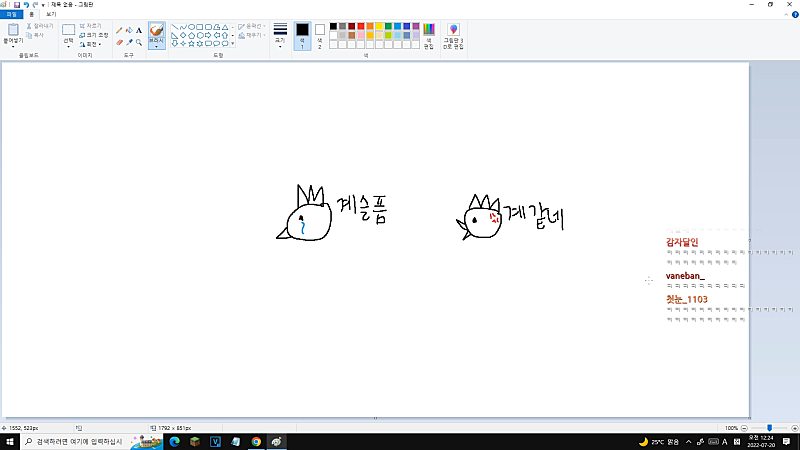Screen dimensions: 800x450
Task: Select the Color picker eyedropper tool
Action: (129, 42)
